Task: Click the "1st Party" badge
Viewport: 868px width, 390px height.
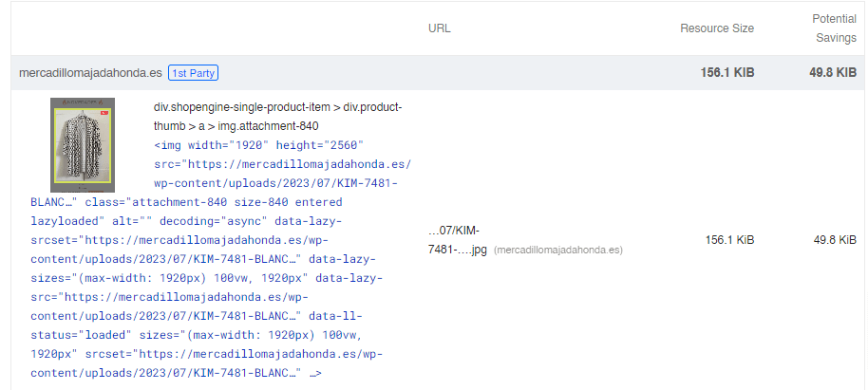Action: point(193,73)
